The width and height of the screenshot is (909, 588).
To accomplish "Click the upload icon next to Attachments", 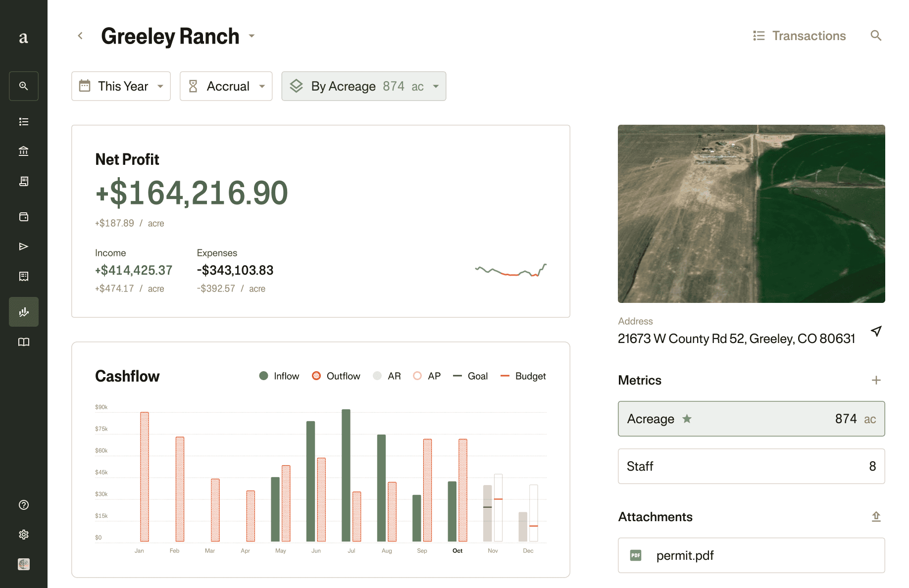I will click(x=876, y=516).
